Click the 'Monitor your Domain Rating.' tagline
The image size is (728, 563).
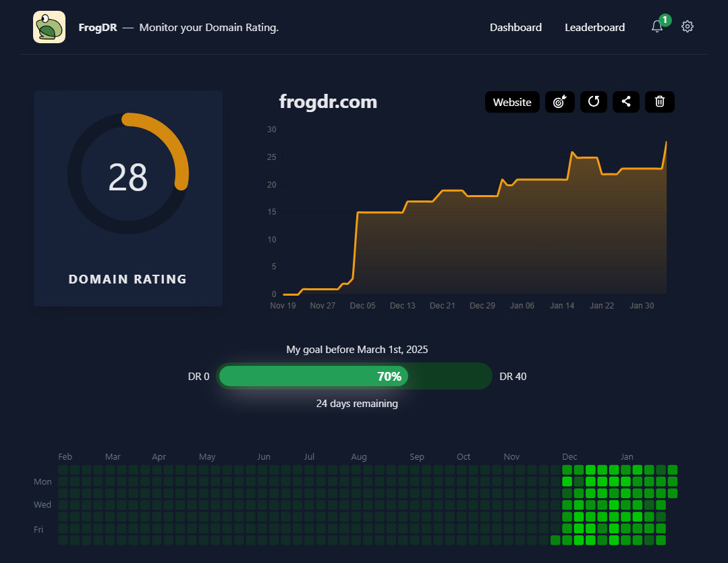[209, 28]
